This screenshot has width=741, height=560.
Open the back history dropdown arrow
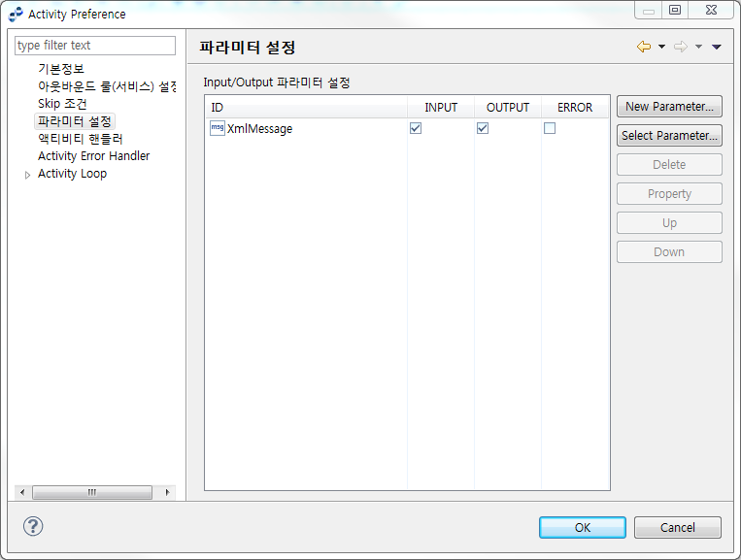pos(661,47)
